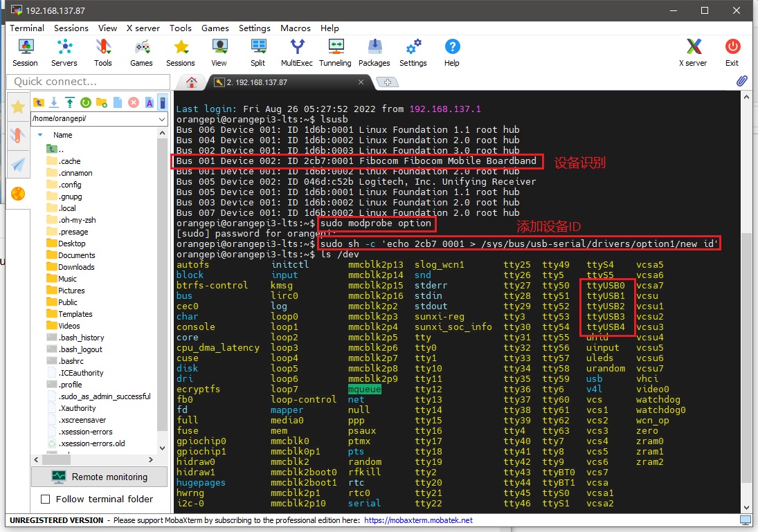Start the X server icon at right

coord(693,52)
